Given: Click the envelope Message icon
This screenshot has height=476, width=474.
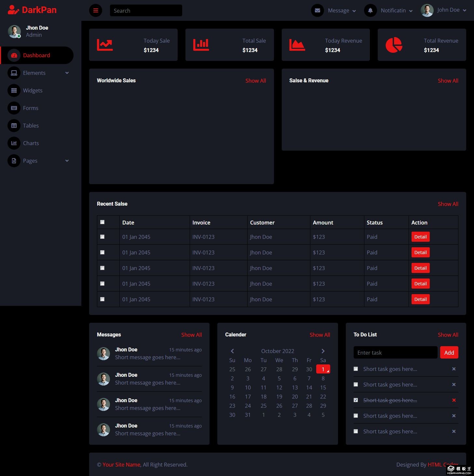Looking at the screenshot, I should (x=317, y=10).
